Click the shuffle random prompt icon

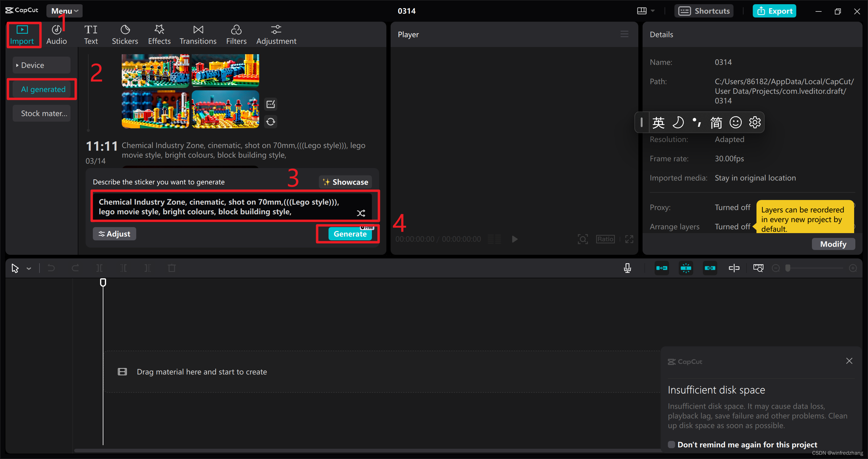point(361,213)
